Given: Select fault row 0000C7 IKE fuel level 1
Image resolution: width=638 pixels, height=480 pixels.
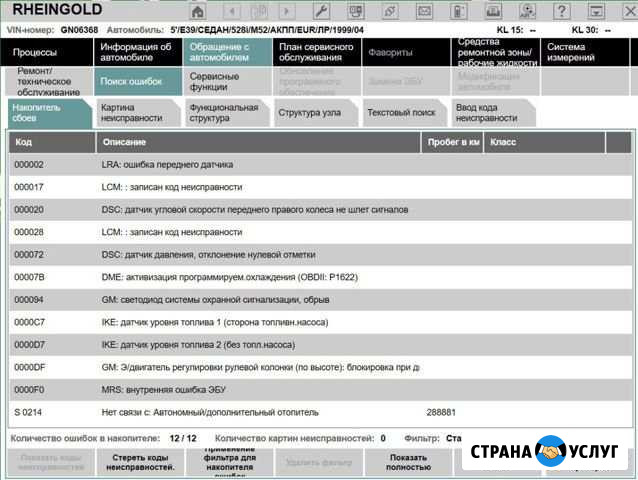Looking at the screenshot, I should tap(320, 322).
